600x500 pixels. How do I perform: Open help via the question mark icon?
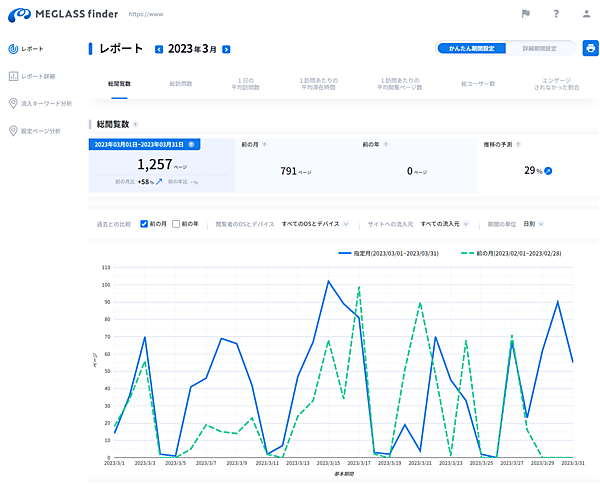click(x=556, y=14)
